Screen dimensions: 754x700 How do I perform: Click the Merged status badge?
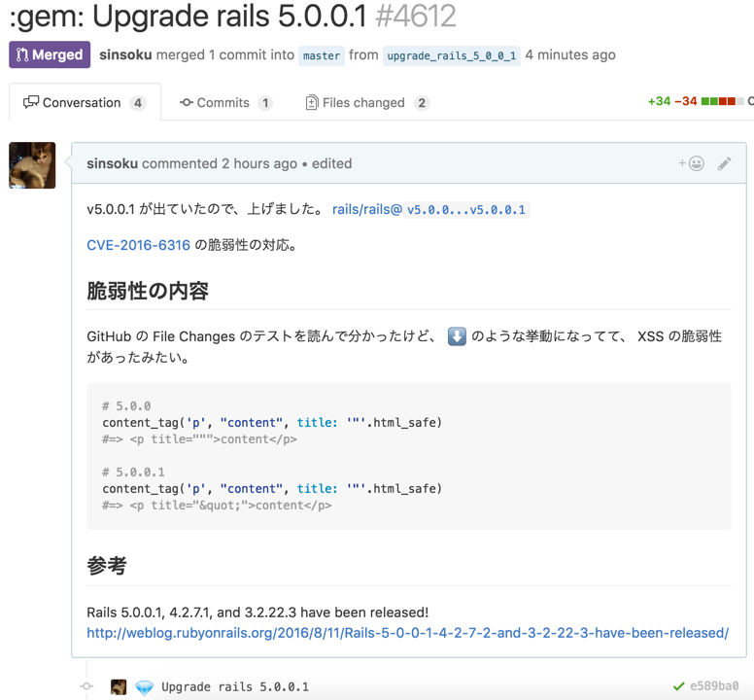[50, 54]
